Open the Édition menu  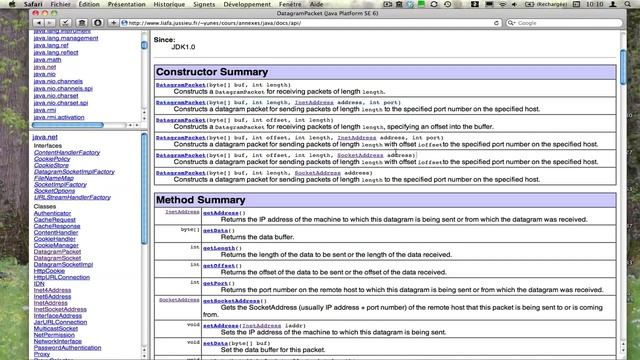[x=89, y=4]
